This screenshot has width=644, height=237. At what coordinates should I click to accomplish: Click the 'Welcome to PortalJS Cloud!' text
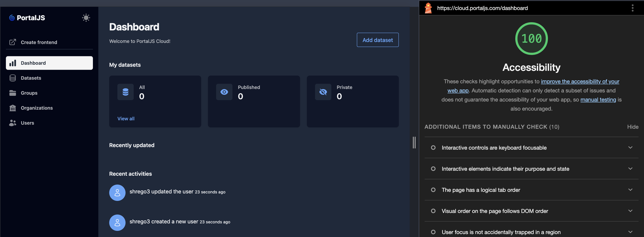(140, 41)
